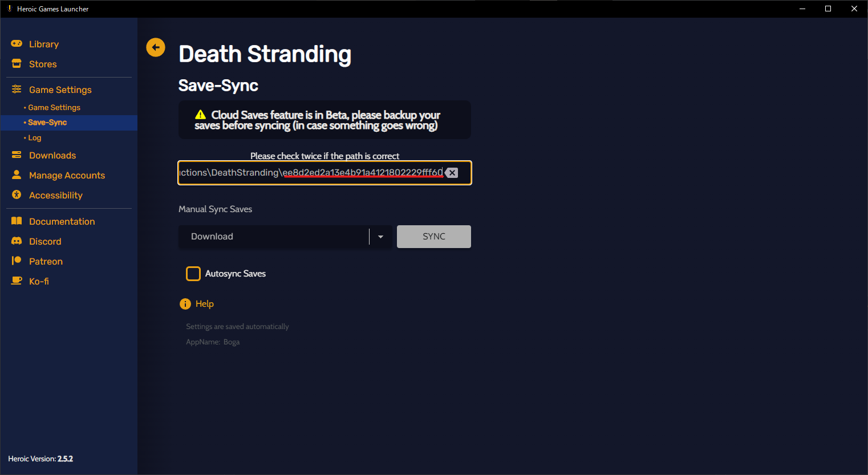Click the Game Settings section header label

pos(60,90)
